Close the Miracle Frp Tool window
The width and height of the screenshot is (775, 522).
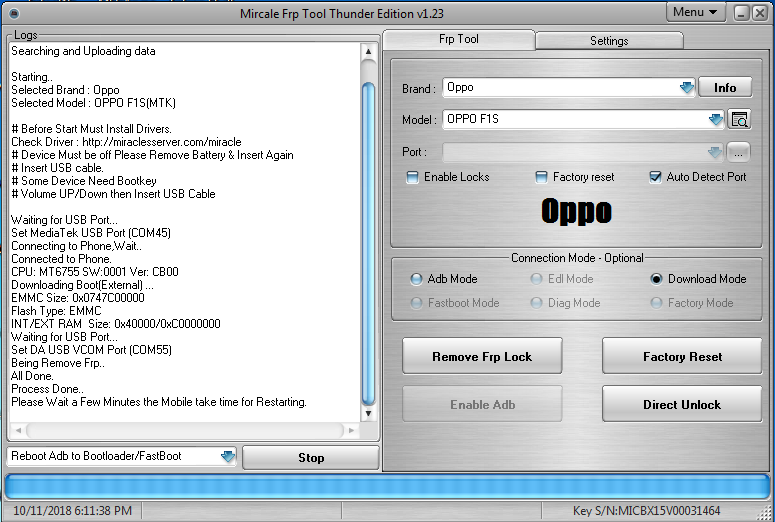click(759, 13)
